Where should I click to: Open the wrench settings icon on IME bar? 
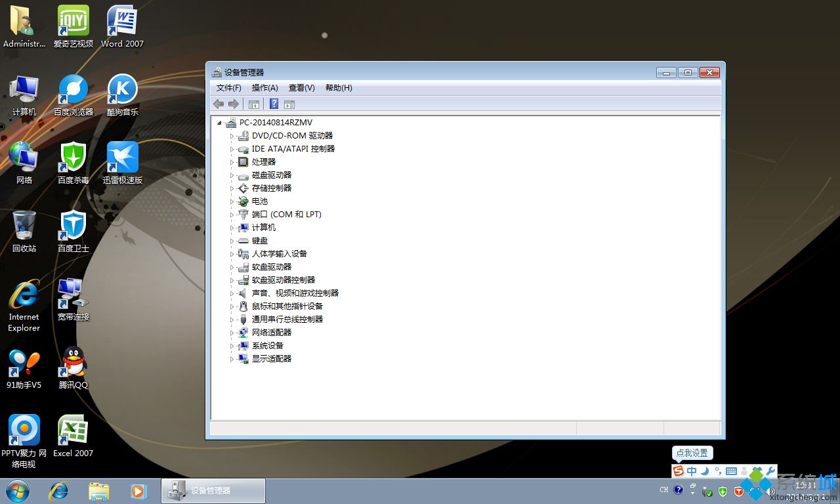point(770,471)
